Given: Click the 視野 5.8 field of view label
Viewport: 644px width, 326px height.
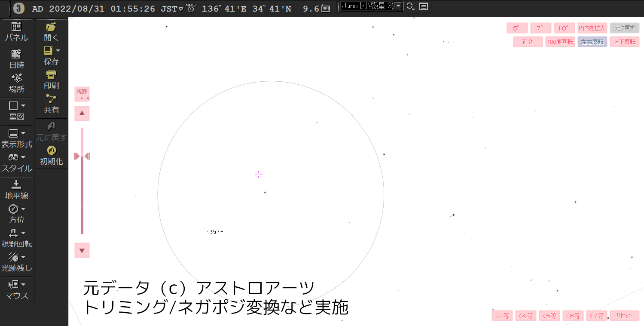Looking at the screenshot, I should (82, 95).
